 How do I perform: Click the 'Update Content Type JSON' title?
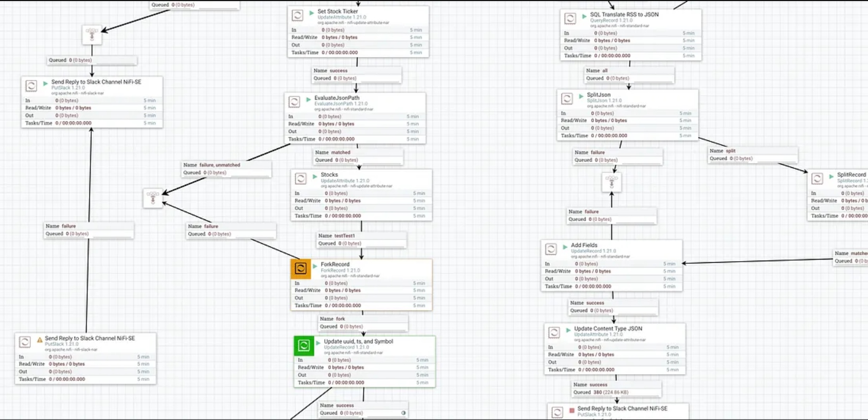608,328
